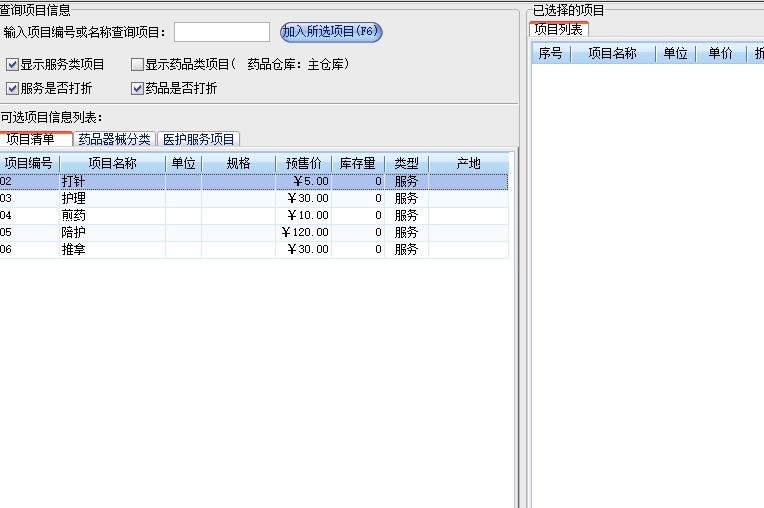Image resolution: width=764 pixels, height=508 pixels.
Task: Uncheck the 服务是否打折 checkbox
Action: tap(12, 89)
